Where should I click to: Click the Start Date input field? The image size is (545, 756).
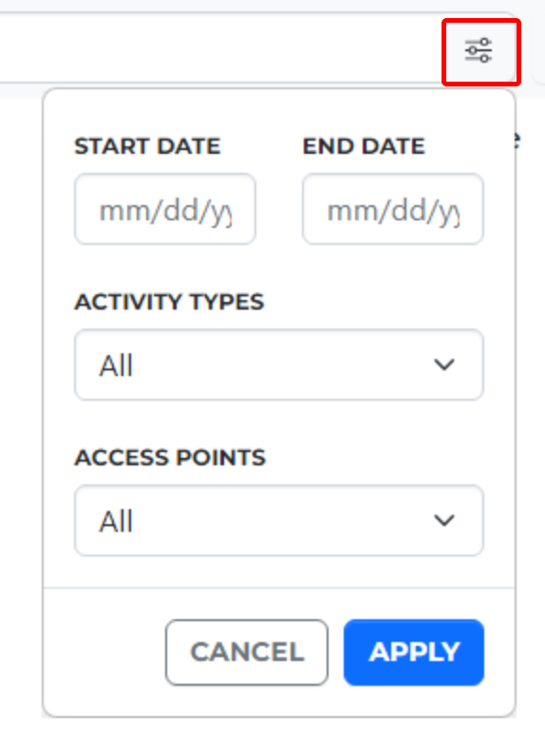[x=165, y=209]
